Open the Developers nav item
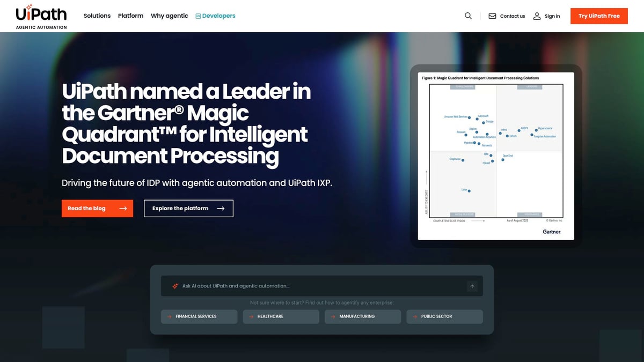 [x=215, y=16]
